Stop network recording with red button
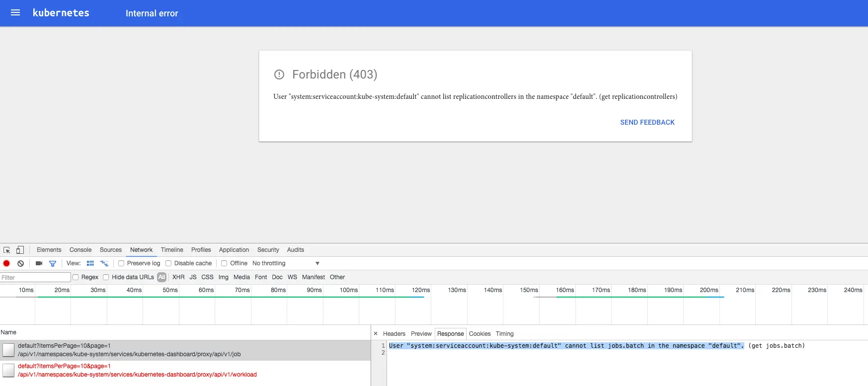Screen dimensions: 868x386 point(6,263)
